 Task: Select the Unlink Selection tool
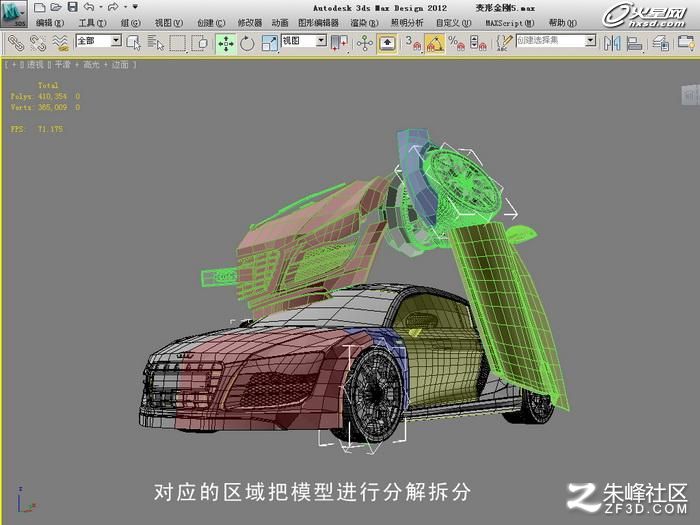(x=38, y=43)
